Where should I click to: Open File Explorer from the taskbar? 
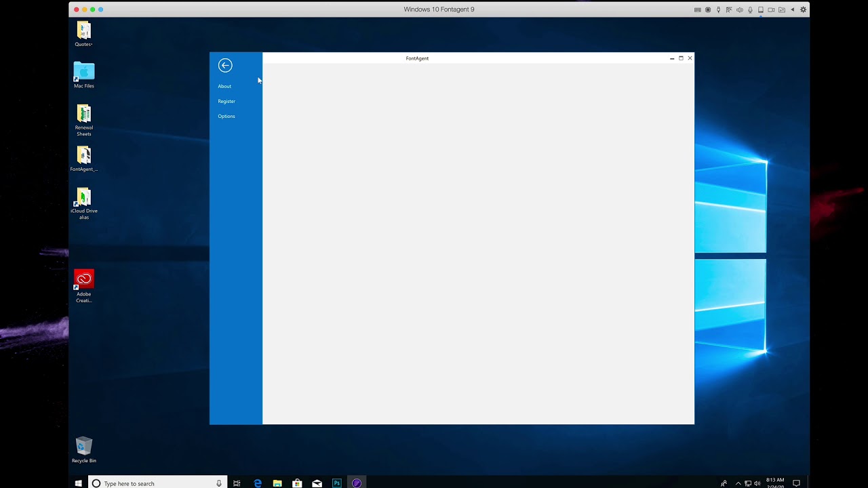(277, 483)
